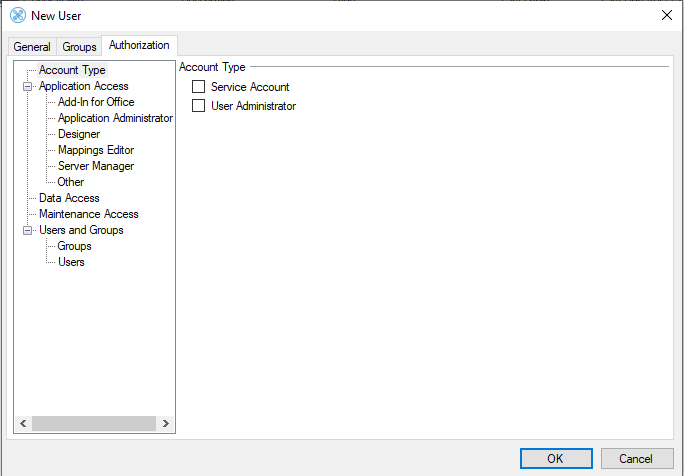The height and width of the screenshot is (476, 684).
Task: Open the Groups tab
Action: (x=79, y=47)
